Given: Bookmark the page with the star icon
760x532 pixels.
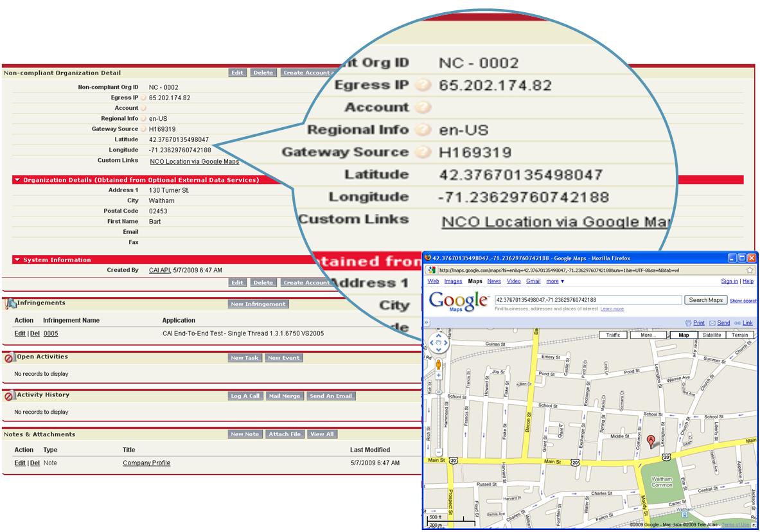Looking at the screenshot, I should tap(750, 270).
